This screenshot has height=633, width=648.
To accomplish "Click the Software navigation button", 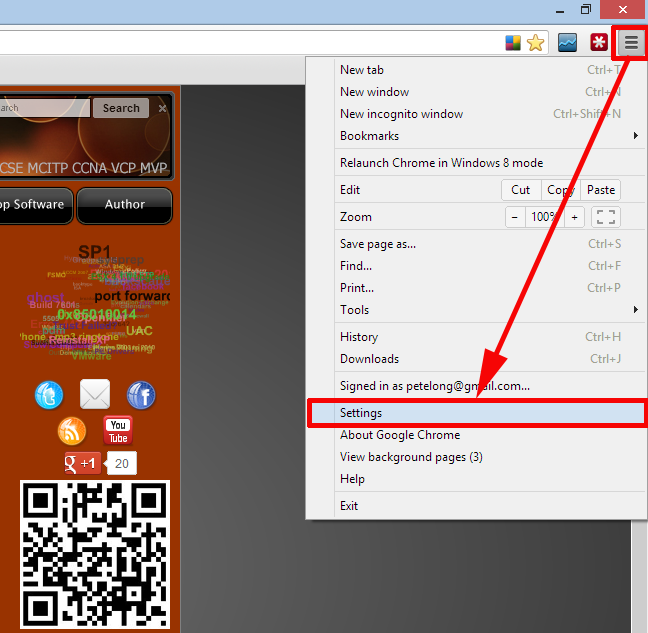I will [x=36, y=205].
